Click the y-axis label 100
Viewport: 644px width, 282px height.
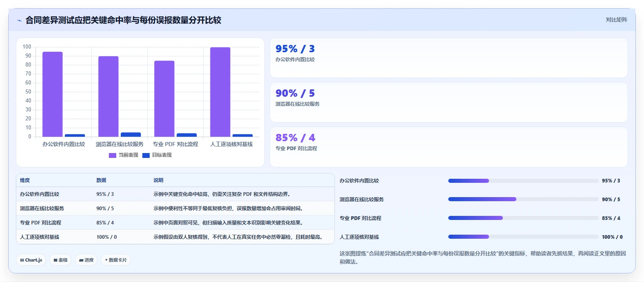click(27, 47)
